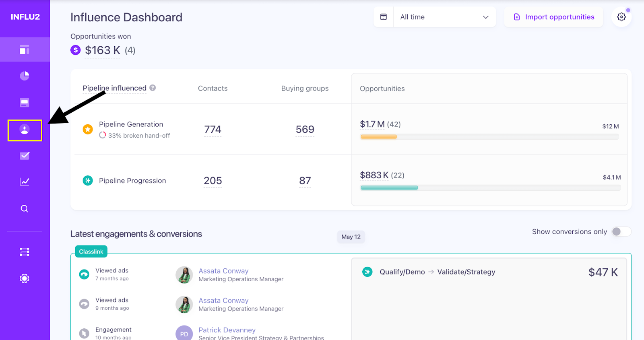Click the orange star Pipeline Generation icon
Image resolution: width=644 pixels, height=340 pixels.
point(88,129)
